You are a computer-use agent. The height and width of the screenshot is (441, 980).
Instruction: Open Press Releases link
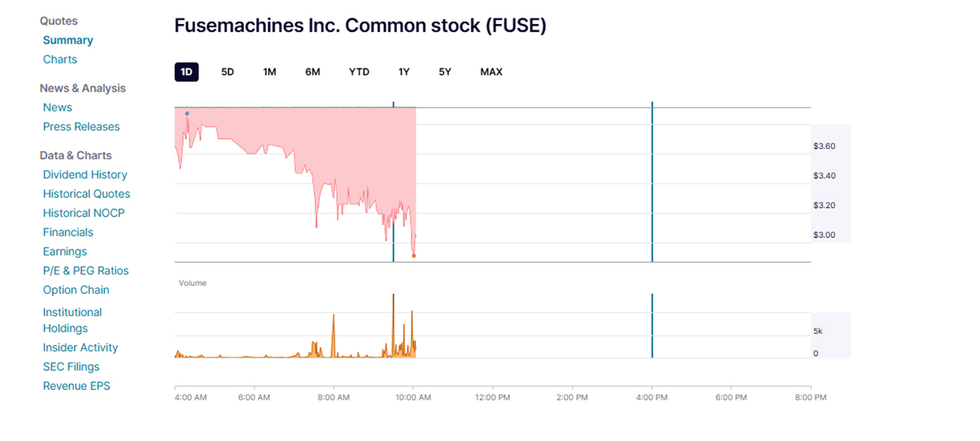81,127
